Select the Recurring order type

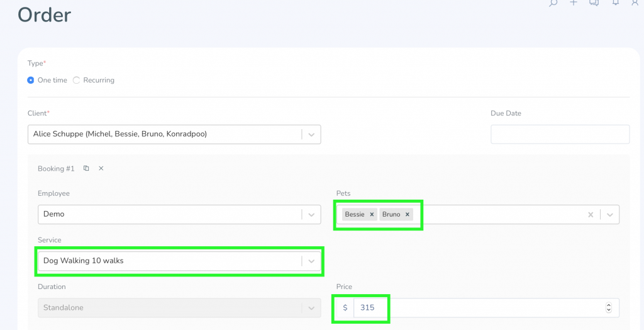pyautogui.click(x=76, y=80)
